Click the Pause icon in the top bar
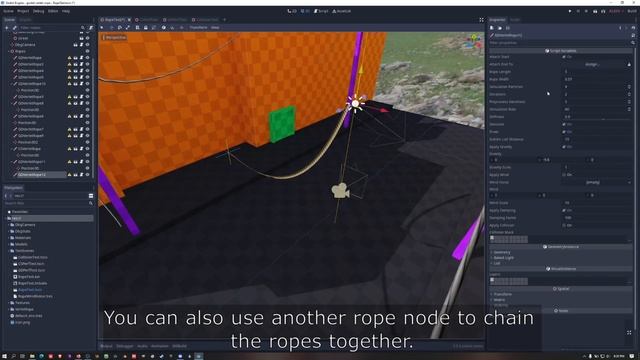 pyautogui.click(x=578, y=11)
